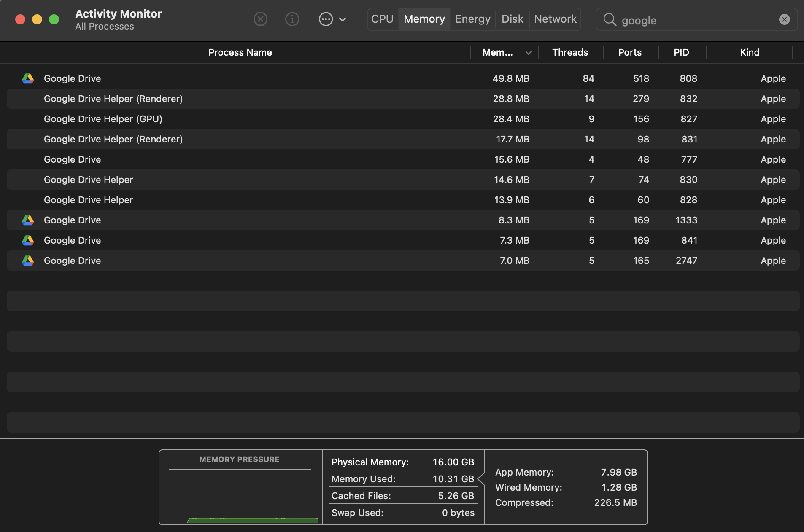This screenshot has width=804, height=532.
Task: Select the Google Drive process with PID 777
Action: tap(403, 159)
